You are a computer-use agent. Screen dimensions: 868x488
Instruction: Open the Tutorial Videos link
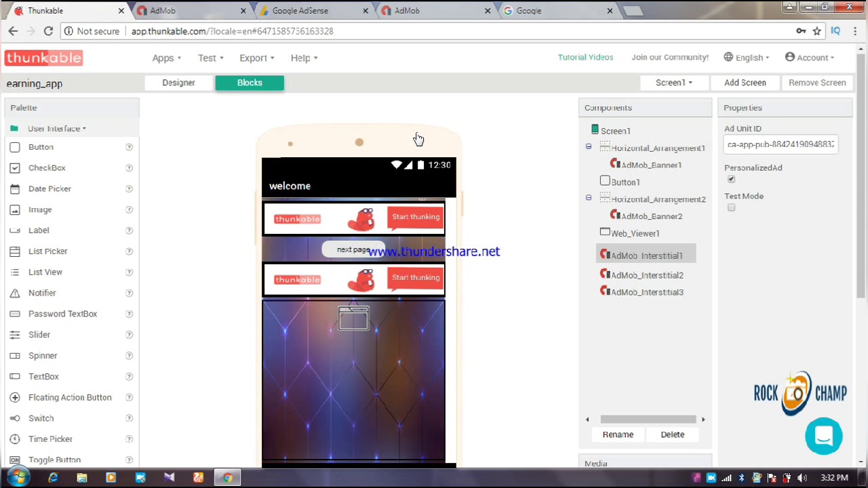(585, 58)
